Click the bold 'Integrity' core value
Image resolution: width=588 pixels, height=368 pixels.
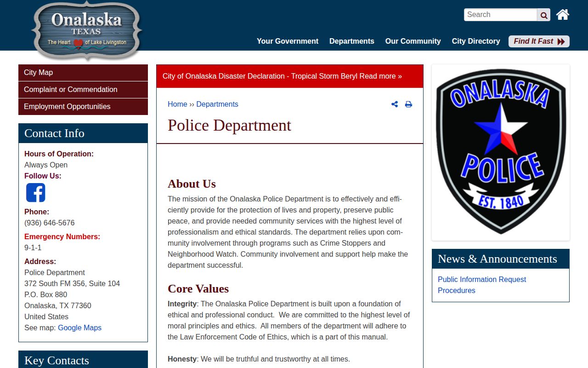point(182,304)
